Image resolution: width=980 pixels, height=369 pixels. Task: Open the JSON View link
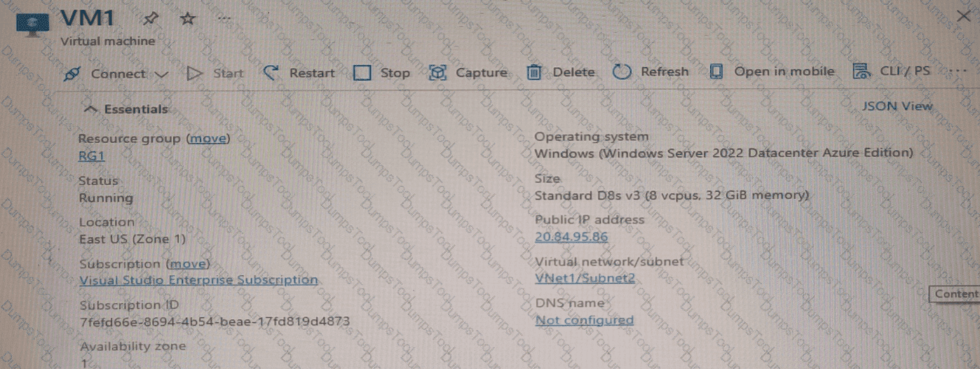coord(897,106)
